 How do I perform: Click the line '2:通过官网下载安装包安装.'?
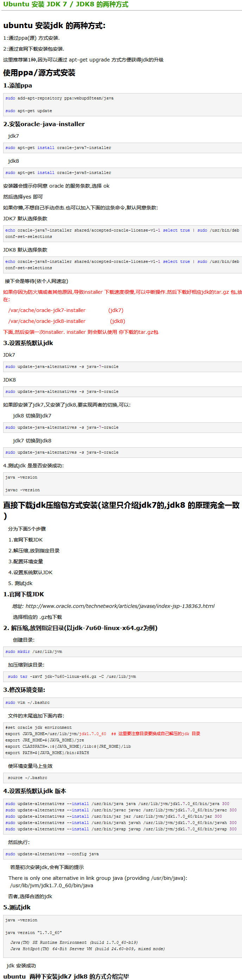[33, 49]
